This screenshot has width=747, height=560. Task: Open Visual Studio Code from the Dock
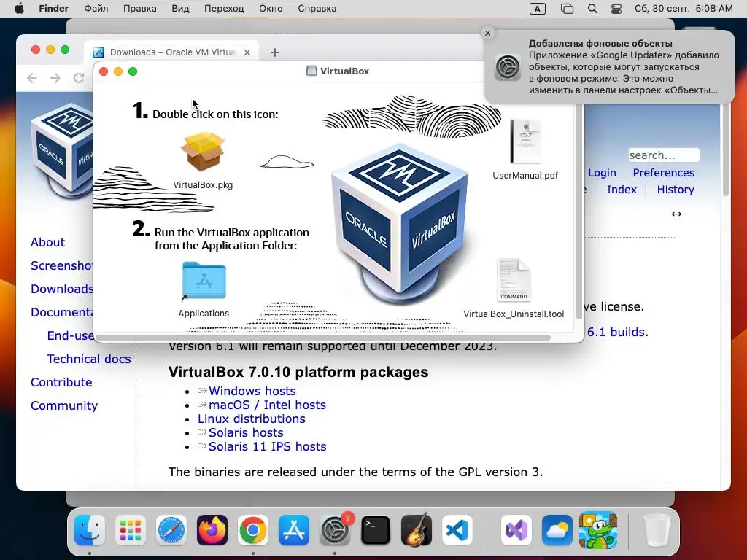(457, 530)
